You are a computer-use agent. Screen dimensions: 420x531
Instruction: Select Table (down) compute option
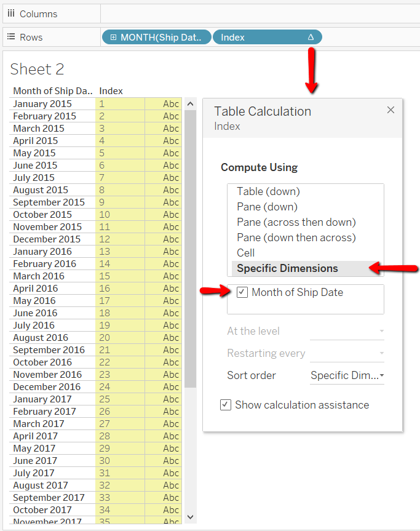[268, 191]
